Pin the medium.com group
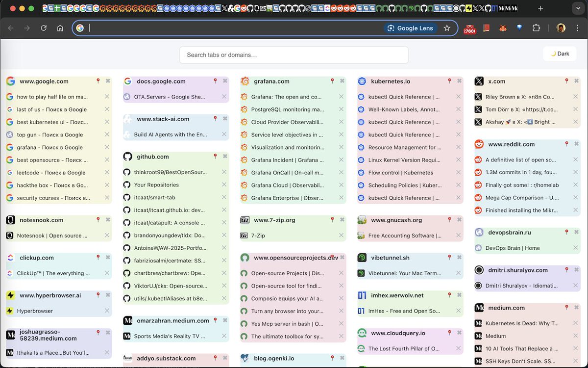This screenshot has width=588, height=368. tap(566, 307)
